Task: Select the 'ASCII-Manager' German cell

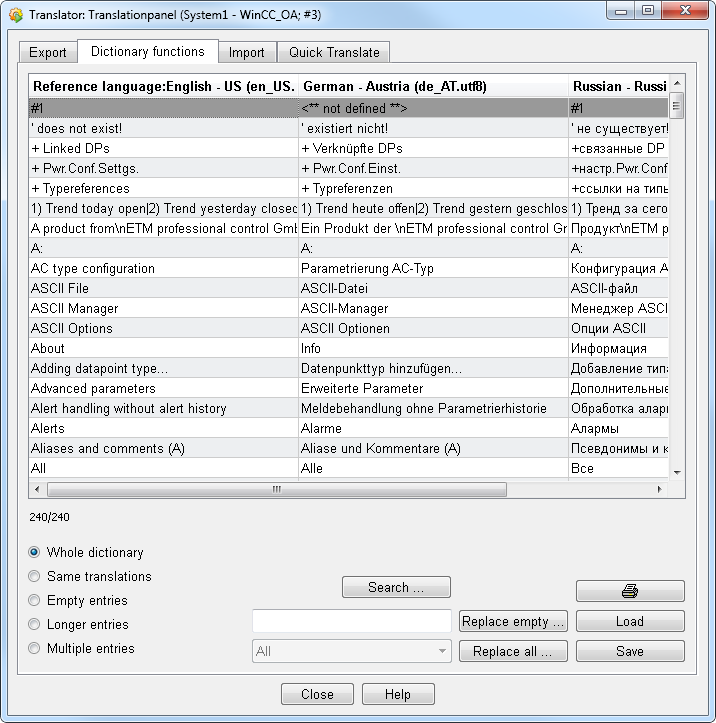Action: (x=433, y=308)
